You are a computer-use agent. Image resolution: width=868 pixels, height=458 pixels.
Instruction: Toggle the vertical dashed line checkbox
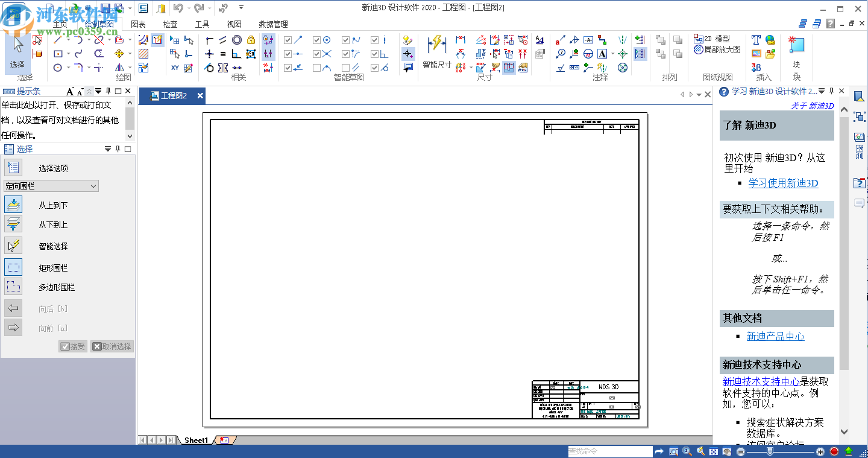375,40
